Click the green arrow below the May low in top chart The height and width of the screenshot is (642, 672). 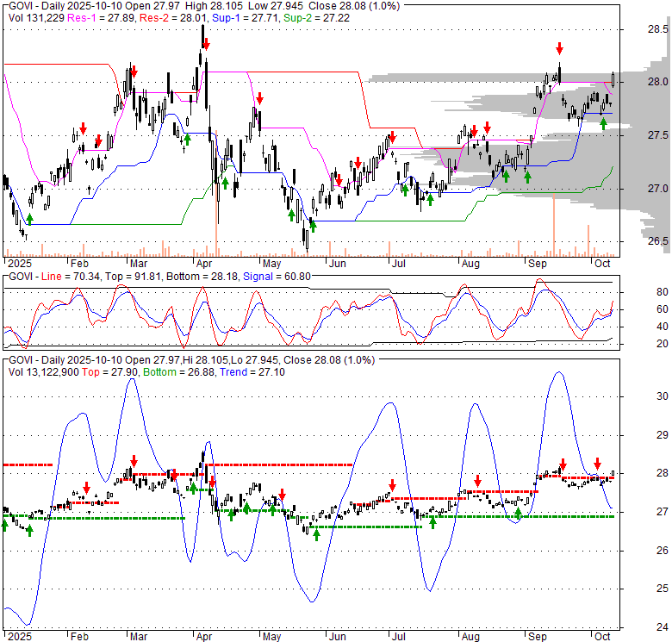click(312, 226)
